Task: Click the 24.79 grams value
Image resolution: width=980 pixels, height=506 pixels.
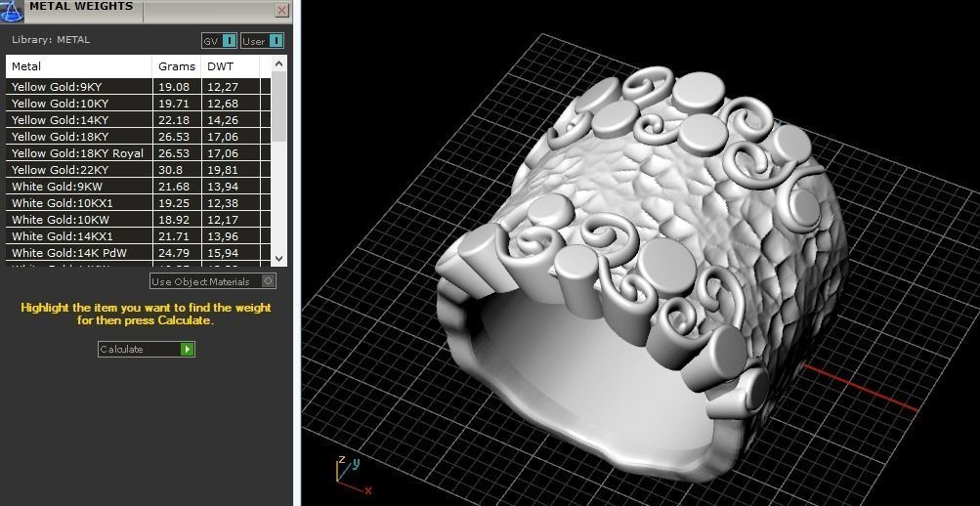Action: 173,253
